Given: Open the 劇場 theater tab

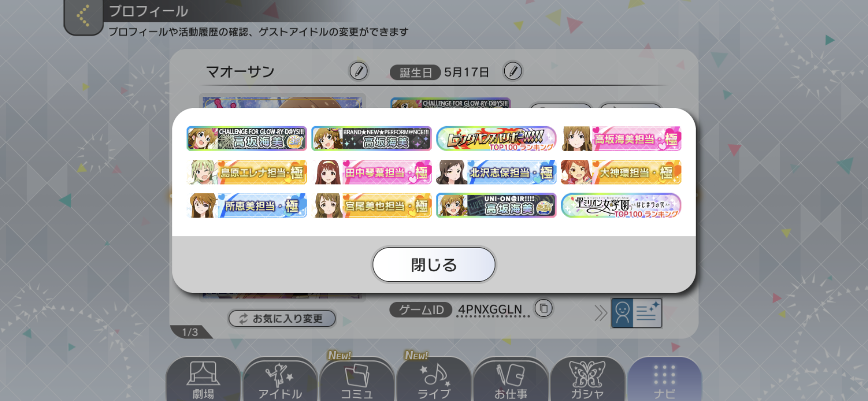Looking at the screenshot, I should point(203,380).
